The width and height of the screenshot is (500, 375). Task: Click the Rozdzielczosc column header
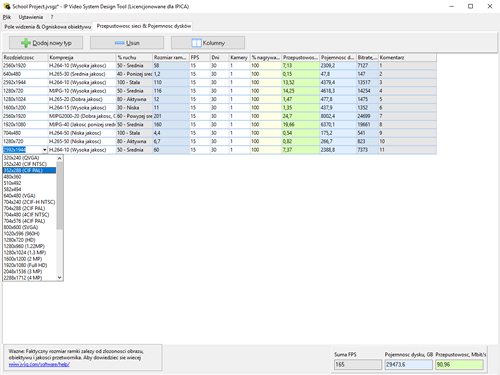pyautogui.click(x=25, y=58)
